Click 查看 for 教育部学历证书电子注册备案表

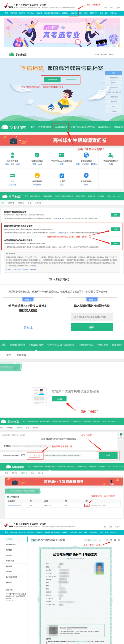(x=115, y=229)
